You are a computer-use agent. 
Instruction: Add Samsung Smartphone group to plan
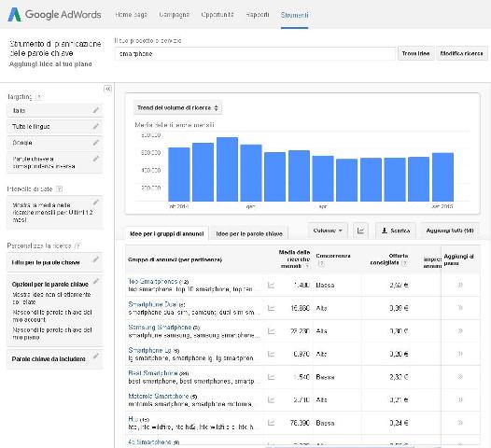click(460, 331)
